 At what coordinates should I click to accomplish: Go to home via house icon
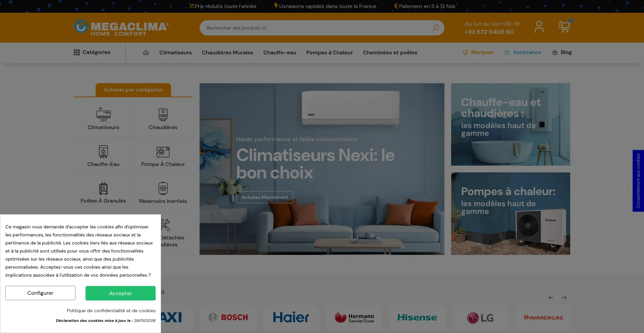[x=146, y=52]
